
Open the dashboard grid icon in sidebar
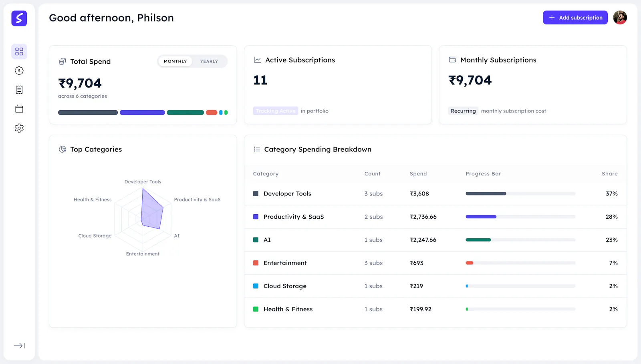[x=19, y=52]
